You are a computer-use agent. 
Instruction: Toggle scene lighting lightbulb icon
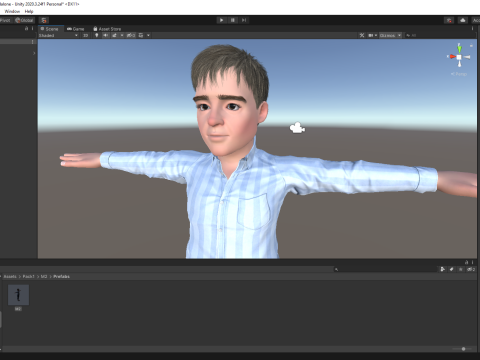(x=97, y=35)
